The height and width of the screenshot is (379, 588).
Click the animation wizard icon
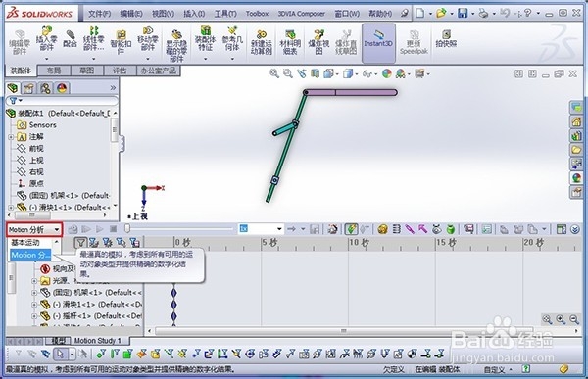click(x=332, y=229)
